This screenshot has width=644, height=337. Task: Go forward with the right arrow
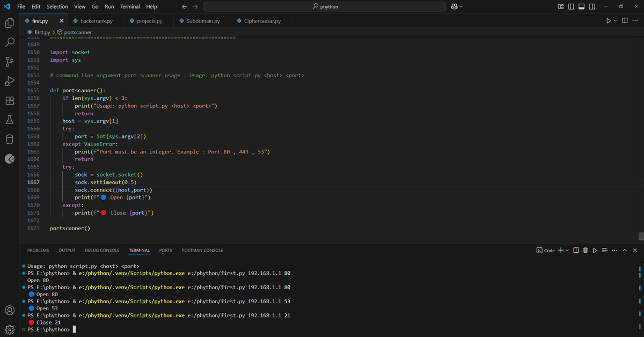pyautogui.click(x=195, y=6)
